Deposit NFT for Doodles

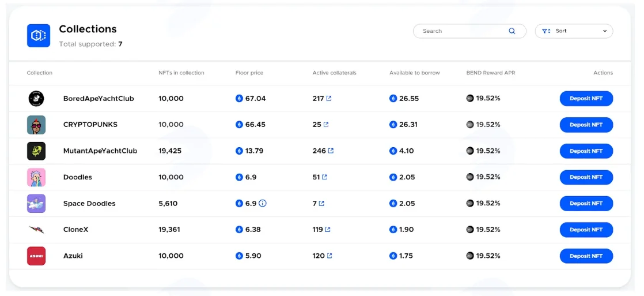click(x=586, y=177)
